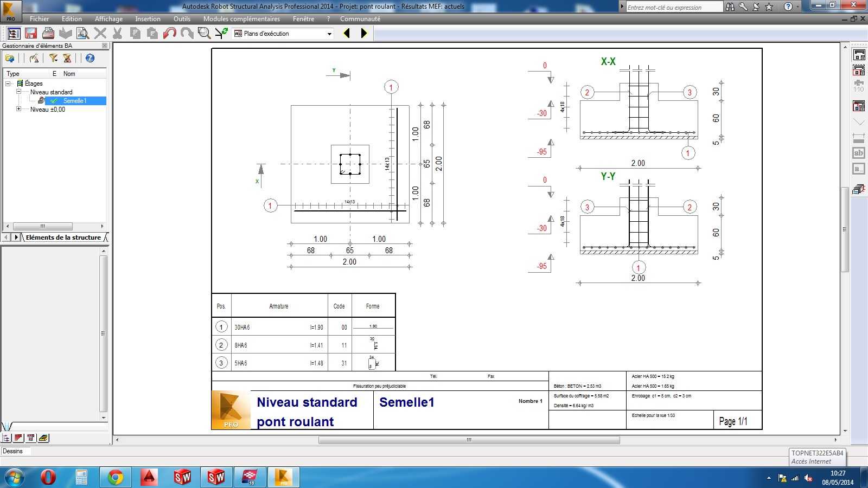
Task: Click the drawing area horizontal scrollbar thumb
Action: click(469, 440)
